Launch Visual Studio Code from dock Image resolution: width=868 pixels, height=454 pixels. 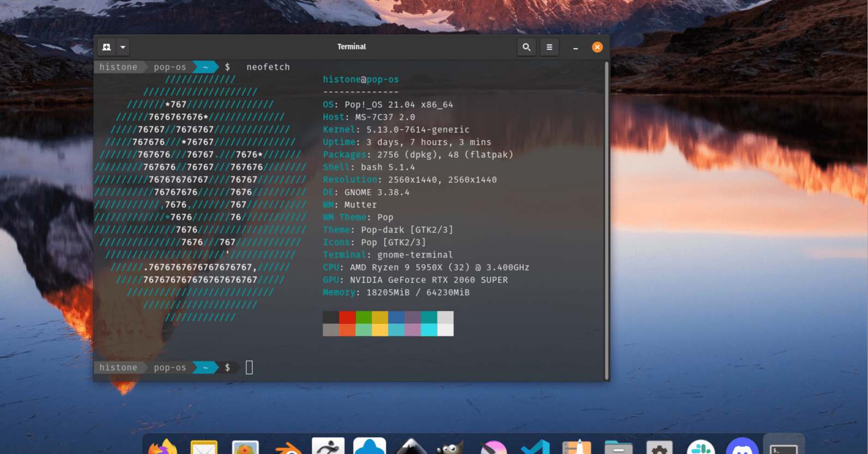[x=535, y=447]
